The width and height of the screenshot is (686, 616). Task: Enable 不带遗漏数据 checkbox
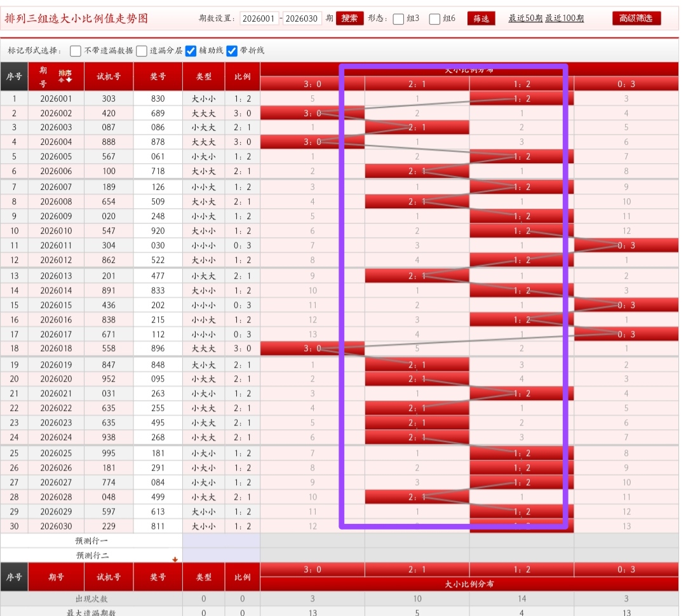tap(76, 51)
